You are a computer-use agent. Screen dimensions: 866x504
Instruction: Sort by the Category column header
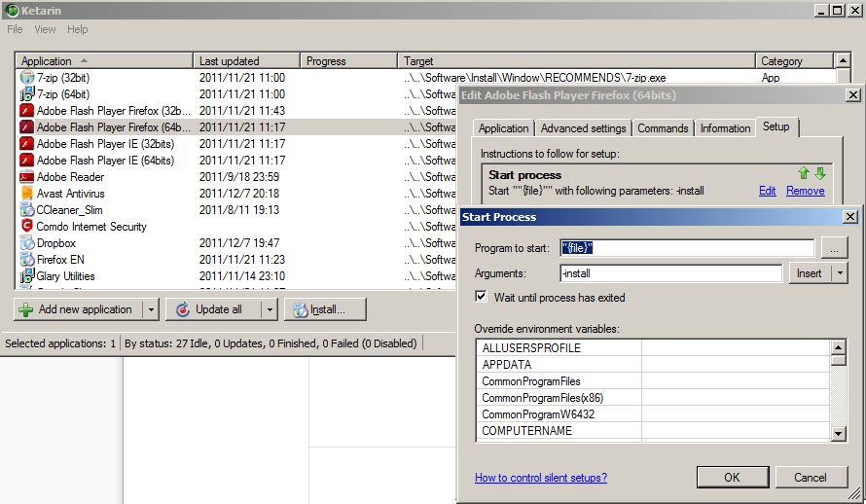tap(794, 60)
